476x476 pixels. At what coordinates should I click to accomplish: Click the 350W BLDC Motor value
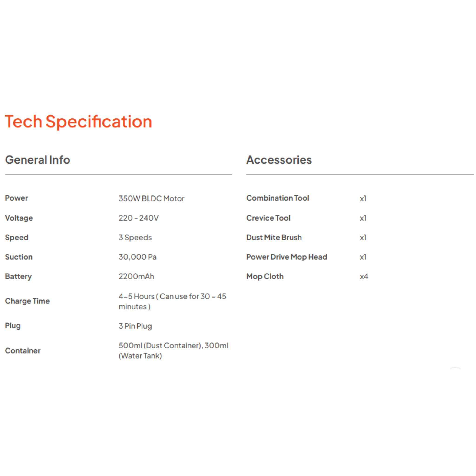coord(151,198)
